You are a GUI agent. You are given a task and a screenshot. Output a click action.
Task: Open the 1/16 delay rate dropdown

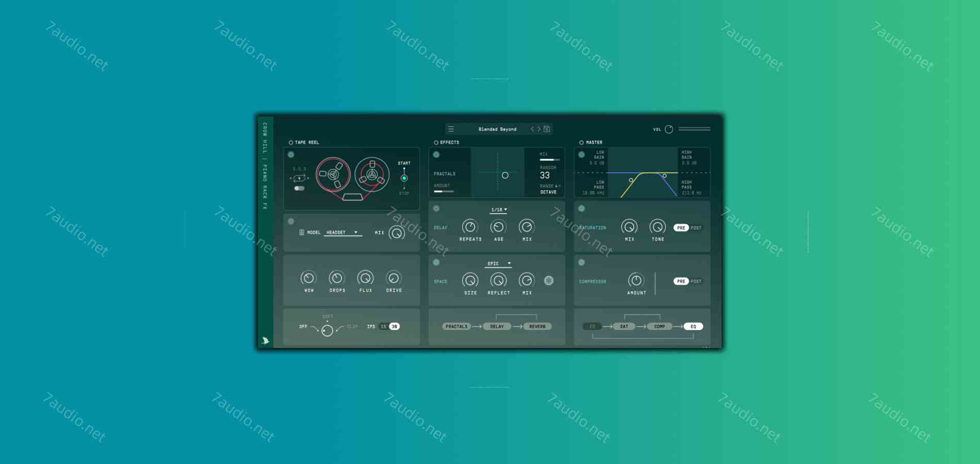coord(498,210)
